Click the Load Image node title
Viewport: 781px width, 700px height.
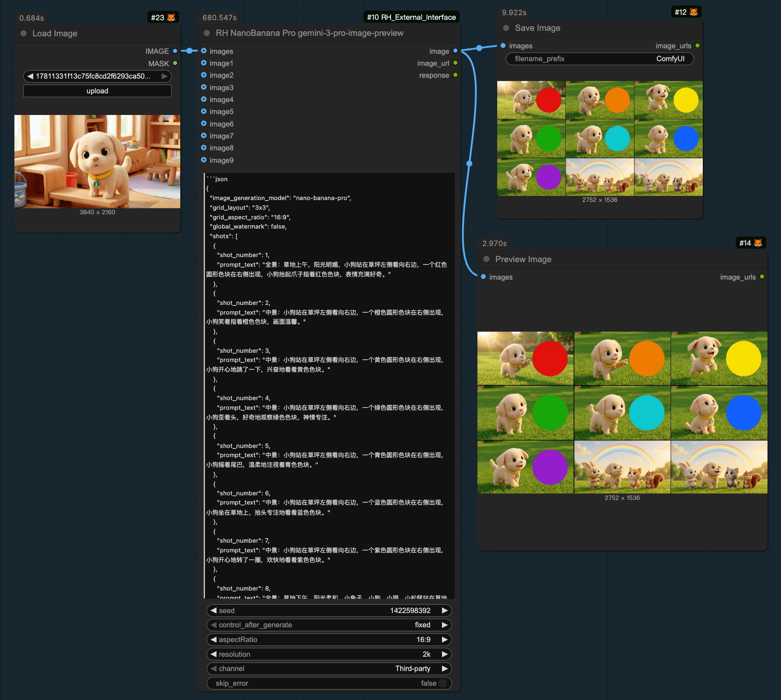point(55,34)
